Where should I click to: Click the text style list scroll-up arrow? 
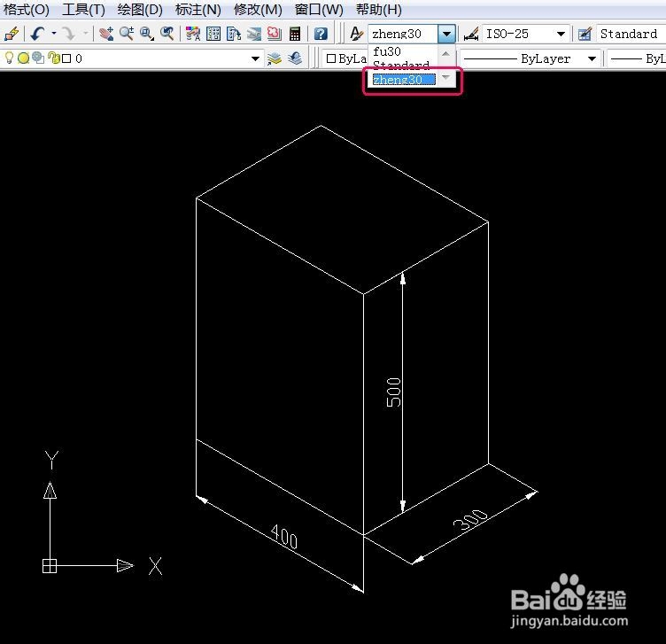[x=445, y=53]
